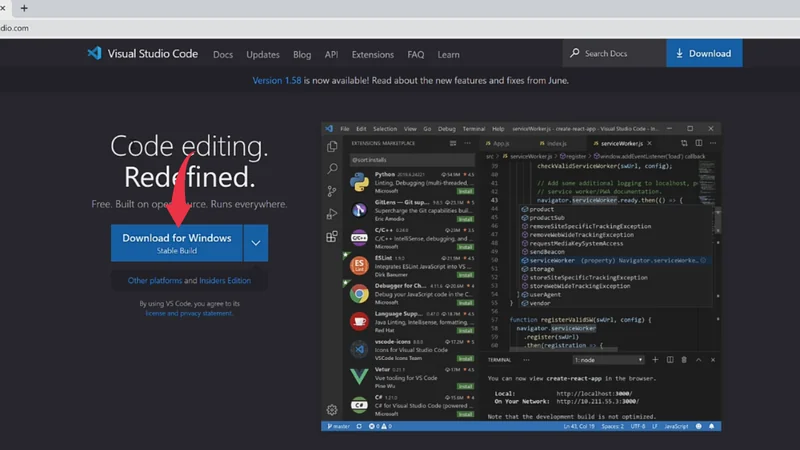Viewport: 800px width, 450px height.
Task: Follow the Version 1.58 link
Action: (281, 81)
